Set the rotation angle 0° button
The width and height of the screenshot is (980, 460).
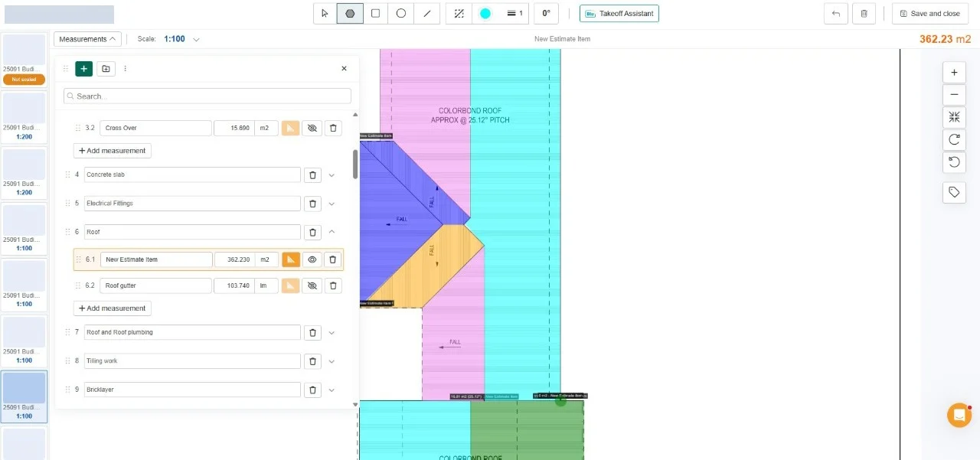[x=546, y=13]
